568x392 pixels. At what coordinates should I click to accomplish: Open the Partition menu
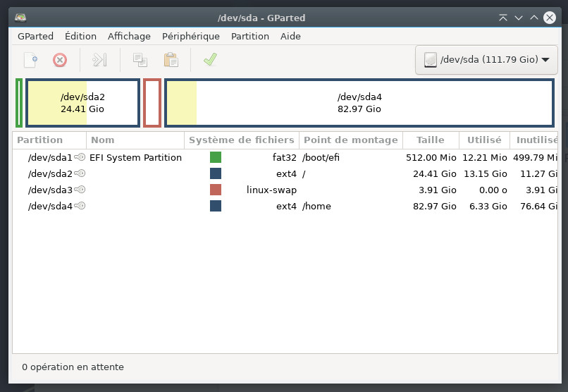pyautogui.click(x=249, y=36)
